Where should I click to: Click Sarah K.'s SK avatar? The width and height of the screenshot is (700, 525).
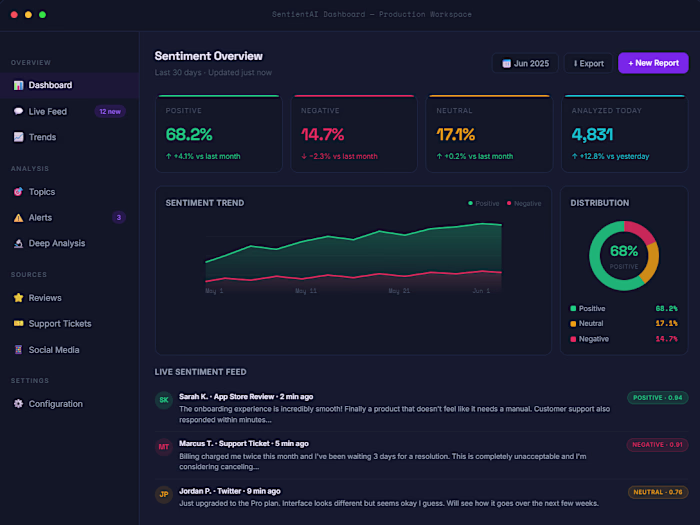(164, 400)
